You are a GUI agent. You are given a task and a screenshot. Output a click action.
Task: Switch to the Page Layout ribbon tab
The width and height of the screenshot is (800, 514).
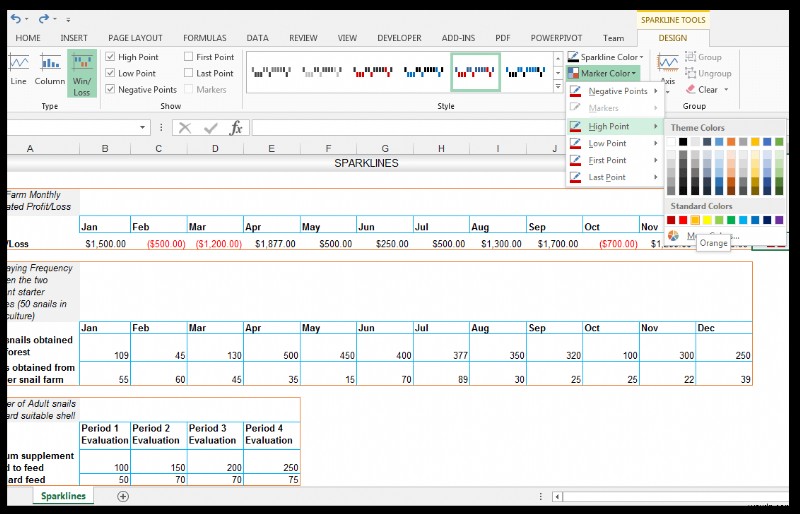point(133,38)
